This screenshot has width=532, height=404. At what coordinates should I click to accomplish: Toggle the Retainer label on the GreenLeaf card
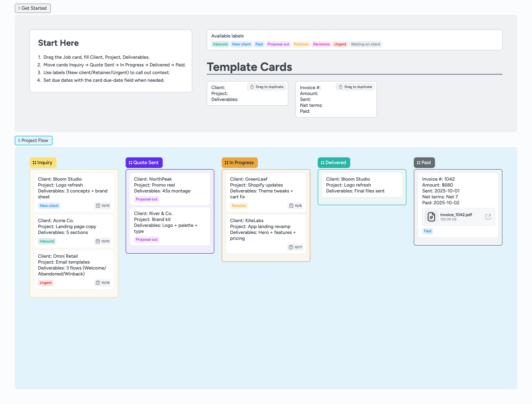(x=239, y=206)
